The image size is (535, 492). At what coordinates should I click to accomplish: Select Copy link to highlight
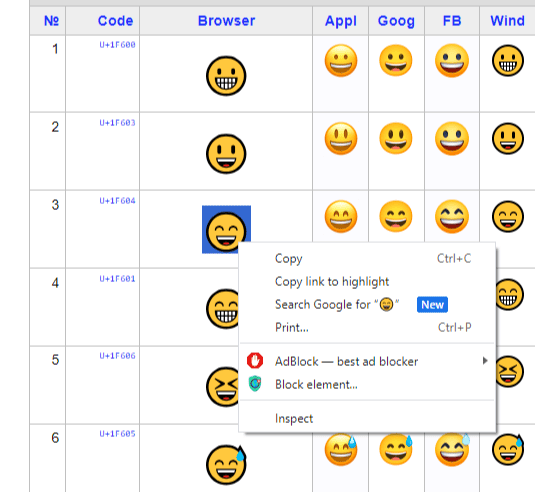[x=367, y=281]
